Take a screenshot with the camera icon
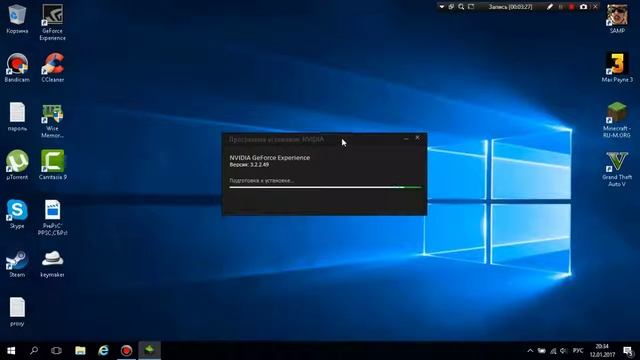 [x=584, y=7]
